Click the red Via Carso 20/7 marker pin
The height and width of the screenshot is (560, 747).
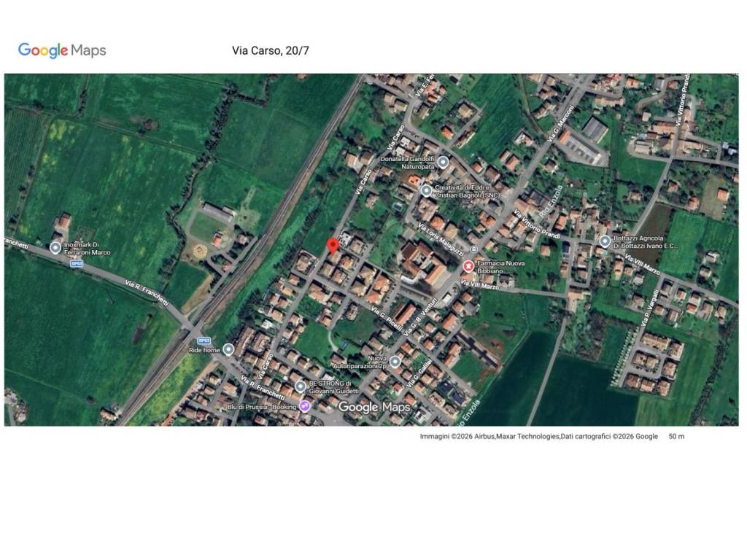coord(333,245)
